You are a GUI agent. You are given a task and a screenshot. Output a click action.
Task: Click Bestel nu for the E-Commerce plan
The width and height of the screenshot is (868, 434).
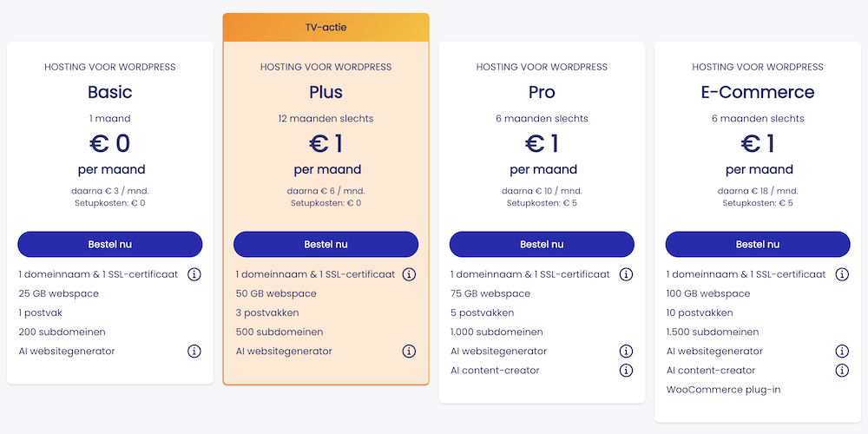coord(758,244)
